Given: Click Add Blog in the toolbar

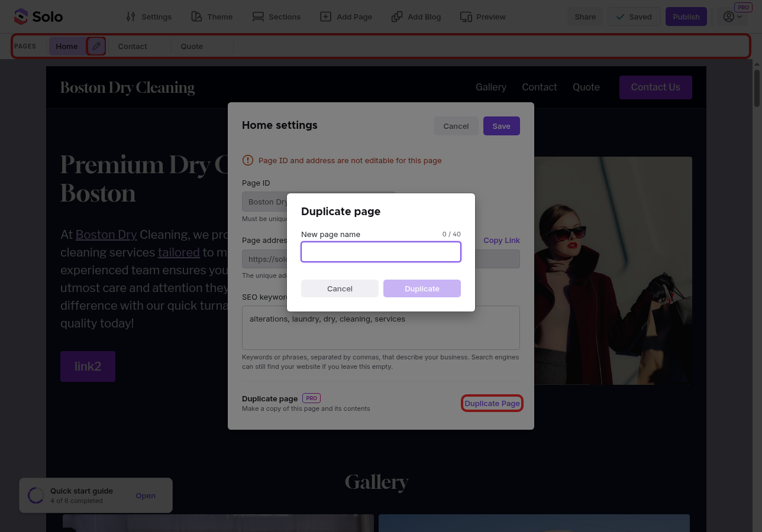Looking at the screenshot, I should point(416,17).
